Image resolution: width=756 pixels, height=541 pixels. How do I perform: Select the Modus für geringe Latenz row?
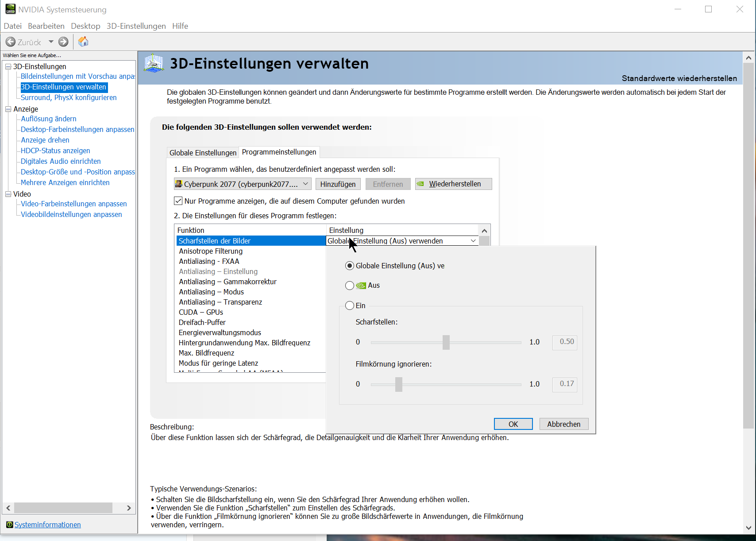[x=251, y=363]
